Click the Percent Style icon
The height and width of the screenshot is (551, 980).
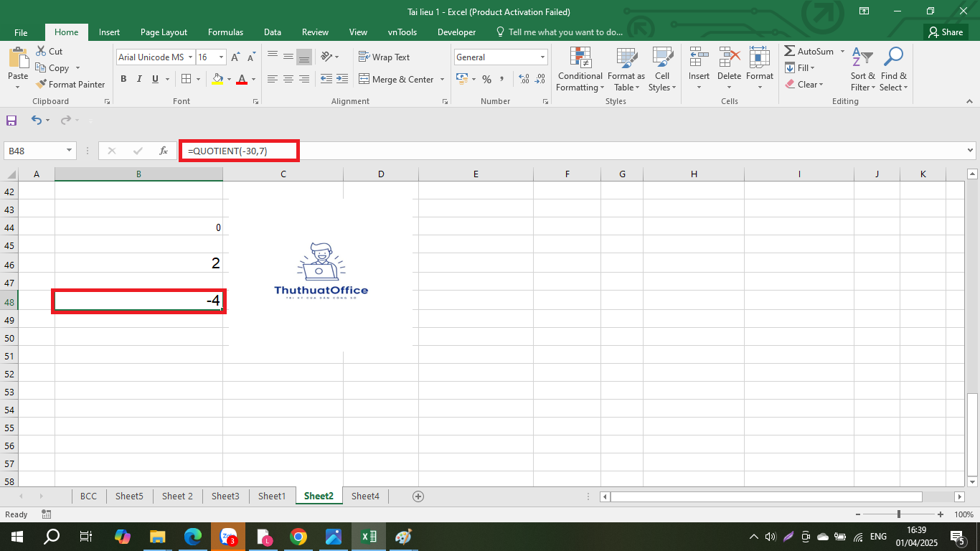(x=486, y=79)
